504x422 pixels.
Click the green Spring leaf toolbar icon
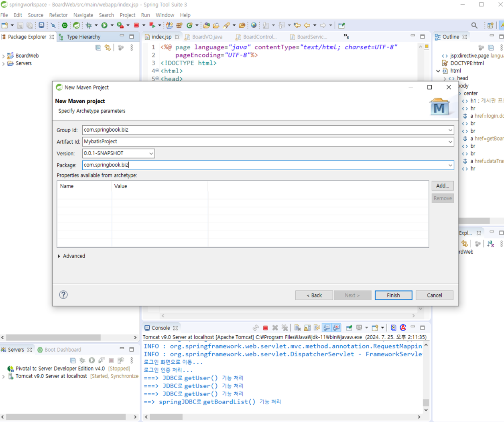pos(76,25)
